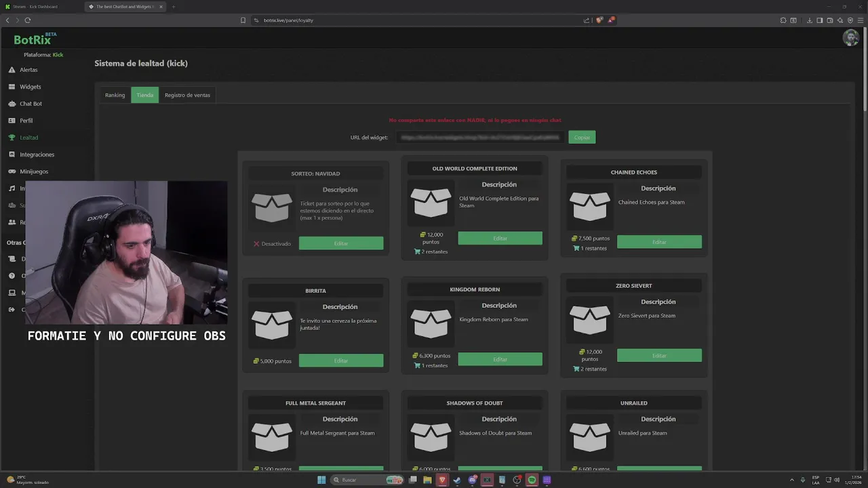Image resolution: width=868 pixels, height=488 pixels.
Task: Reload the browser page
Action: point(28,20)
